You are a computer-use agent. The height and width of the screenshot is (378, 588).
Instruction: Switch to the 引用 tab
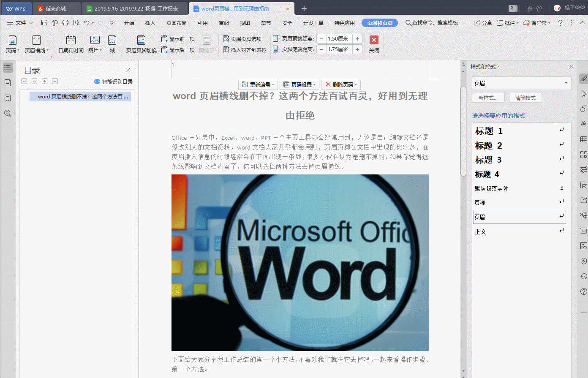click(x=203, y=23)
